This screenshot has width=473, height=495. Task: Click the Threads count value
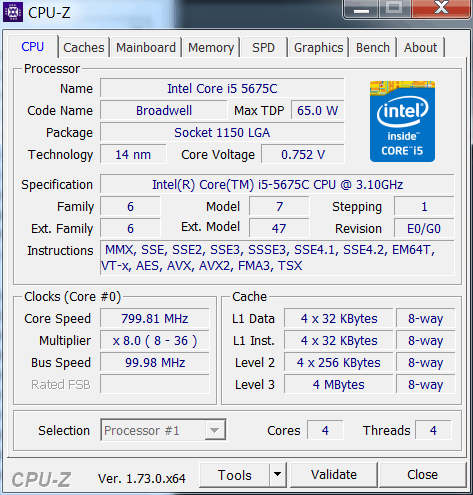coord(433,430)
